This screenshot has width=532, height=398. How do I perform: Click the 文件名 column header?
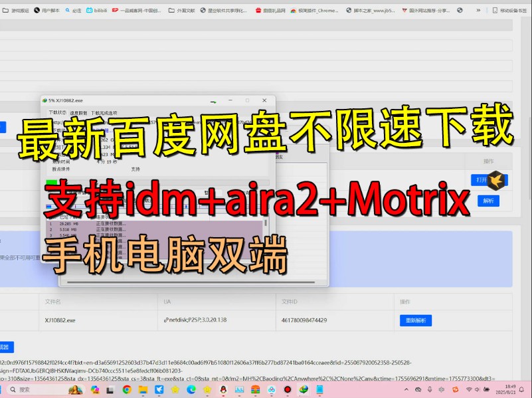click(x=52, y=302)
